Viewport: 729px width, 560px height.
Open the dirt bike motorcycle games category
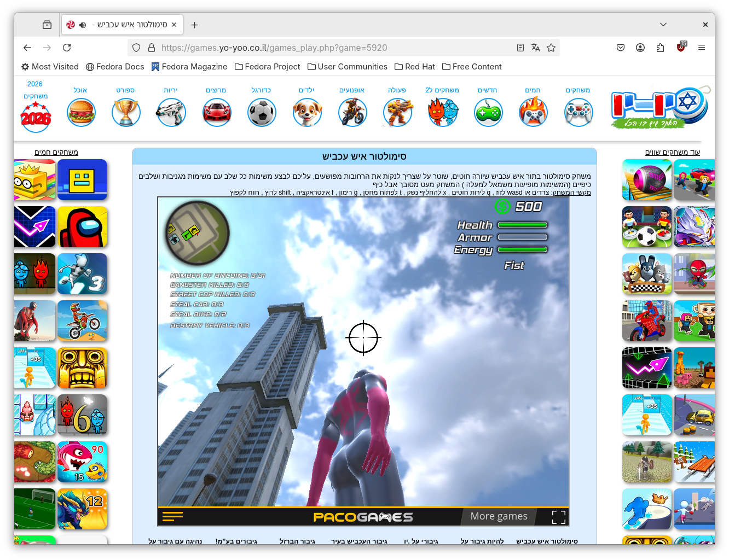[352, 113]
